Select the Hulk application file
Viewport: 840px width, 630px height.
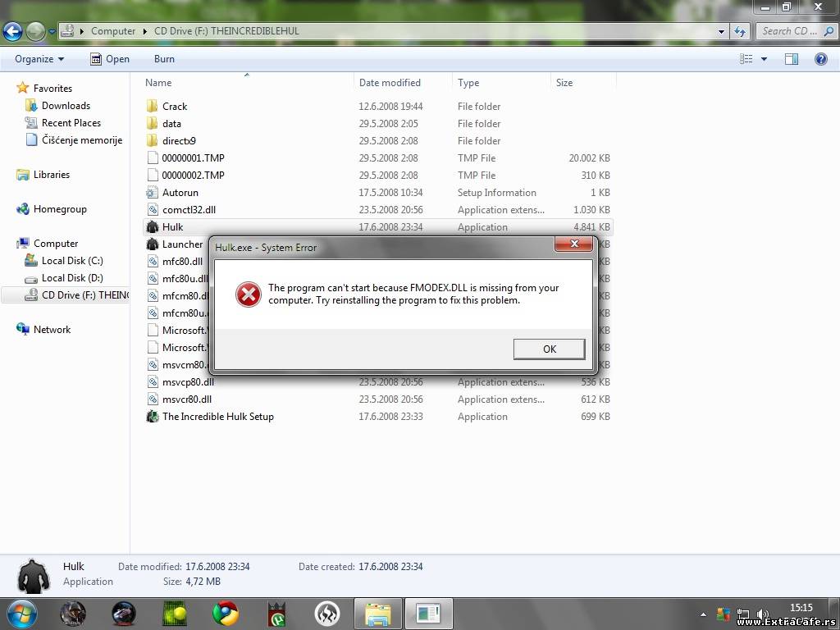coord(378,226)
